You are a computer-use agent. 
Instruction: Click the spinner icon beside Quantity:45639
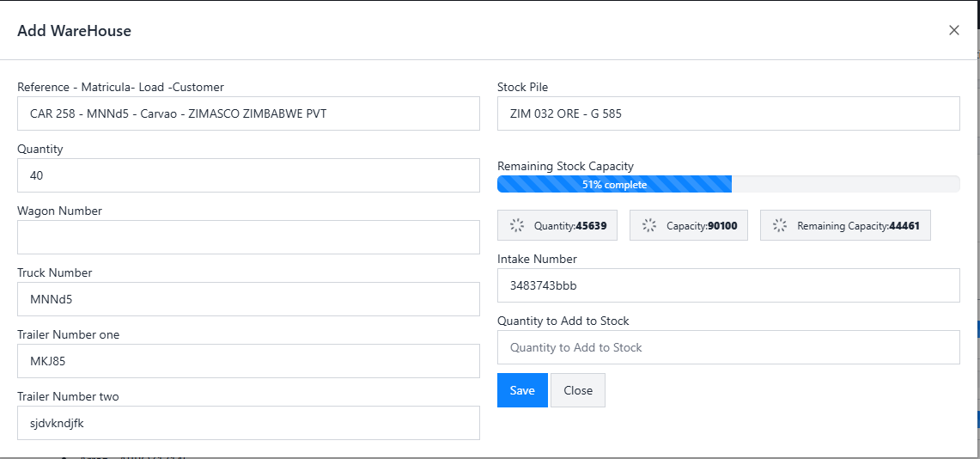516,225
